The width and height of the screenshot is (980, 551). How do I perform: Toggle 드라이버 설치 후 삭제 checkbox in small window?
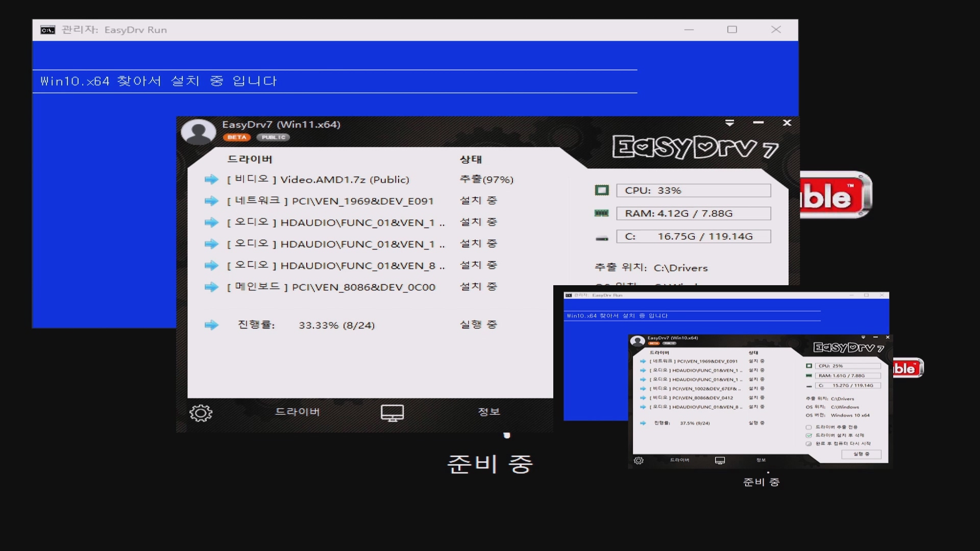click(x=808, y=435)
